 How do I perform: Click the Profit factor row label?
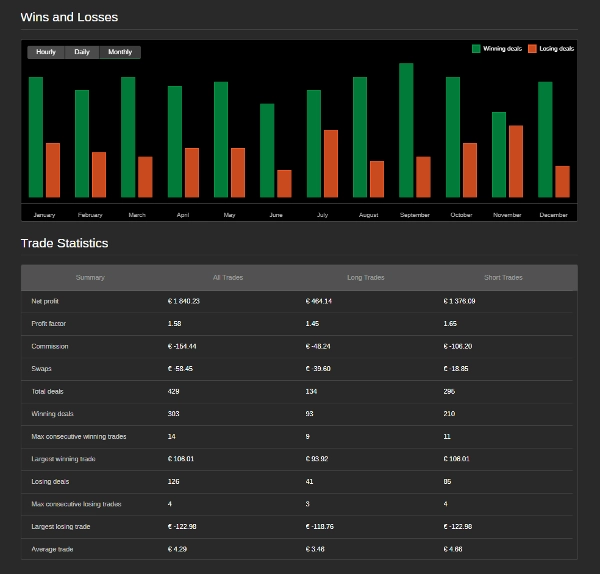click(x=49, y=324)
